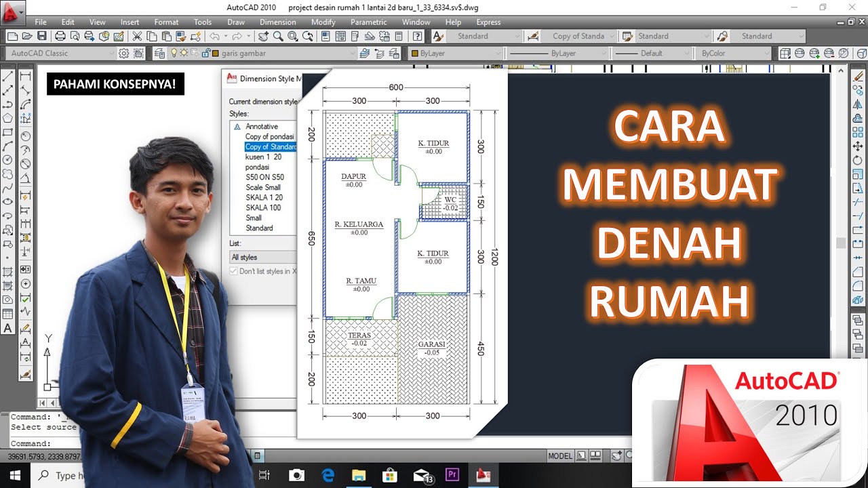Click the AutoCAD application menu logo

pyautogui.click(x=12, y=12)
